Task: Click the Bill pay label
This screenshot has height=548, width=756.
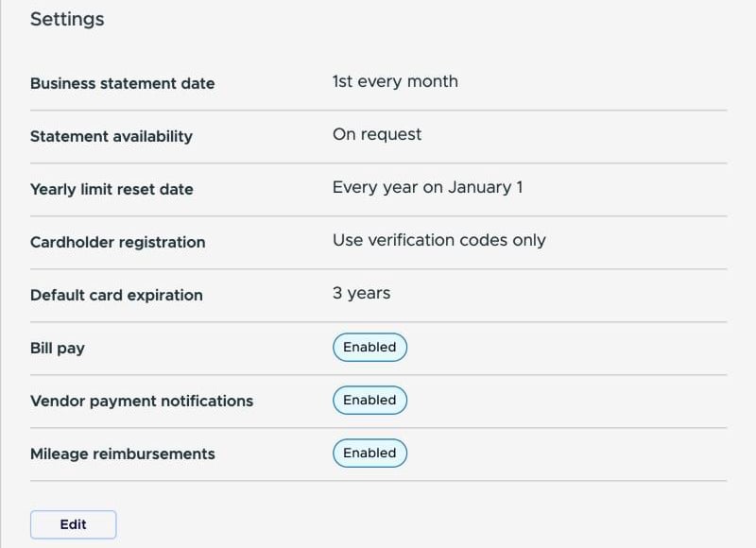Action: click(x=58, y=348)
